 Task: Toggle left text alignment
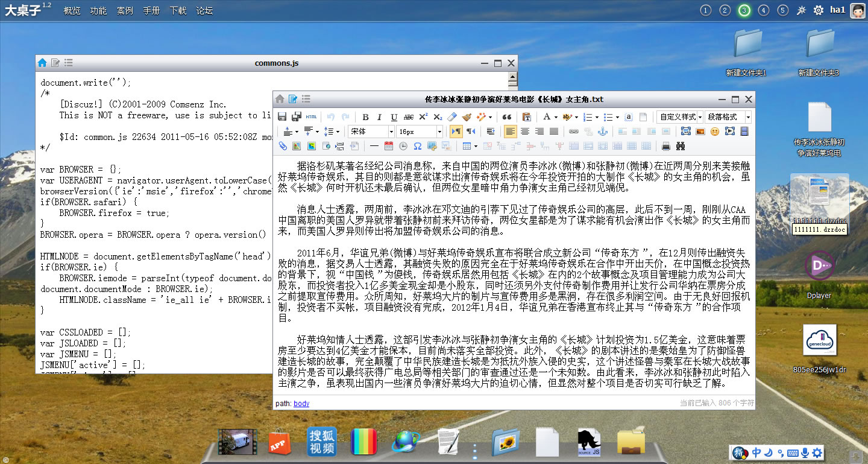click(510, 132)
